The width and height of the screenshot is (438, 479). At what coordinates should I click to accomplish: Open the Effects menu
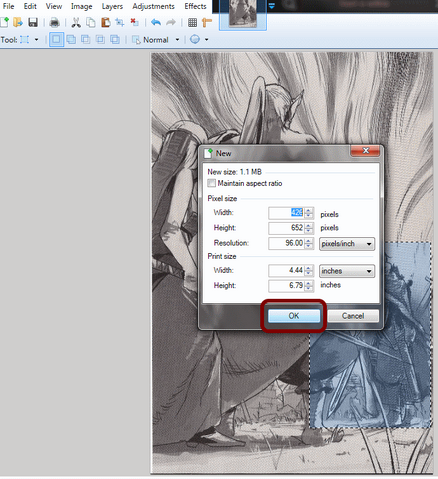pyautogui.click(x=195, y=6)
